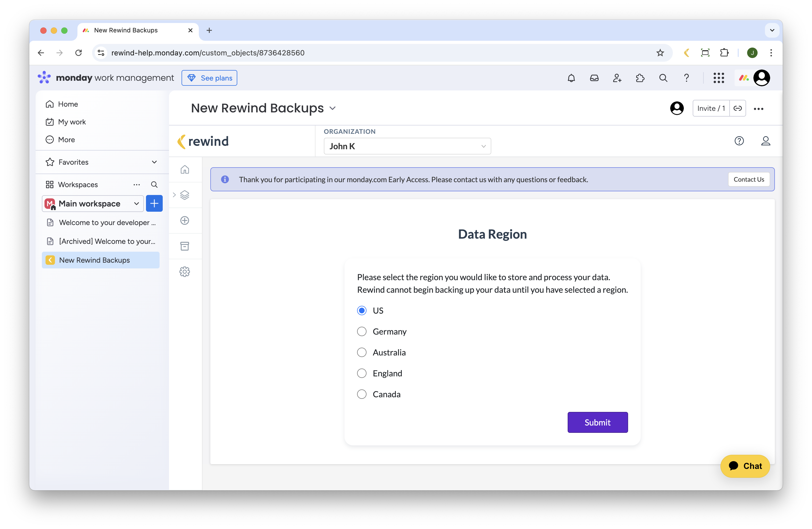Expand the Favorites section
This screenshot has height=529, width=812.
tap(154, 162)
